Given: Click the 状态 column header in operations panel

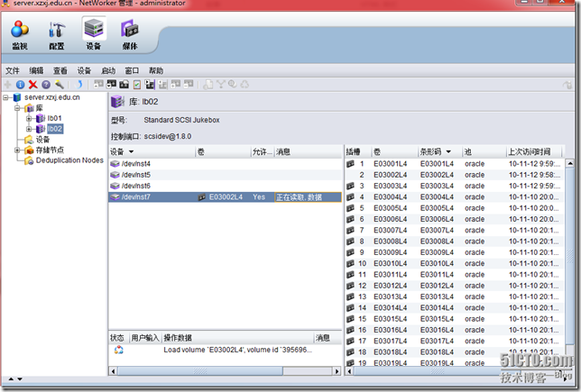Looking at the screenshot, I should (118, 338).
